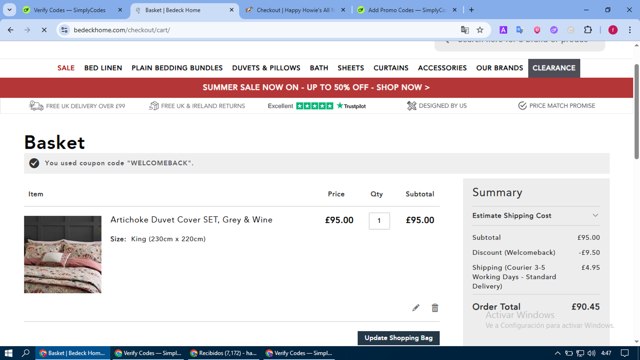Screen dimensions: 640x360
Task: Open the notification center icon
Action: pyautogui.click(x=625, y=353)
